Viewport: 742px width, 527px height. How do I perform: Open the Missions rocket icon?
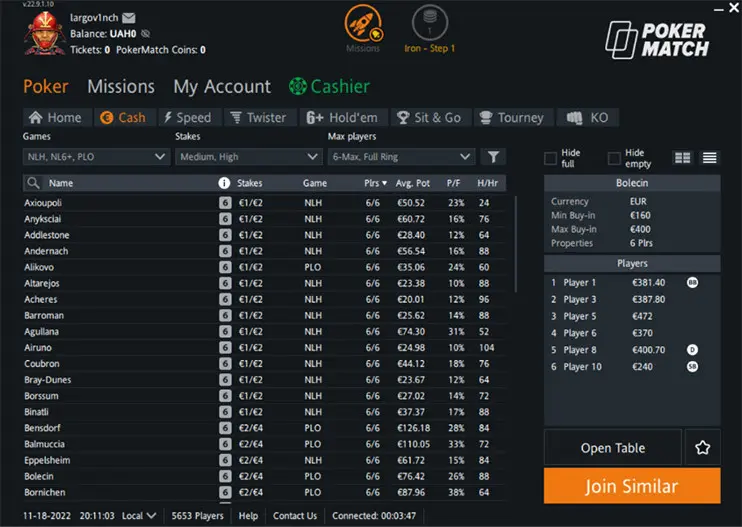coord(363,23)
